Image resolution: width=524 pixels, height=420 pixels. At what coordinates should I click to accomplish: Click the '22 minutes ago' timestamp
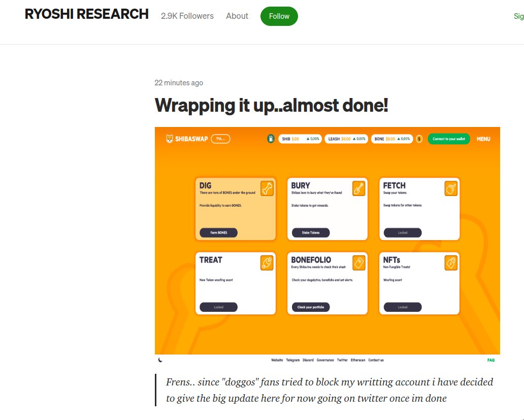pos(179,83)
